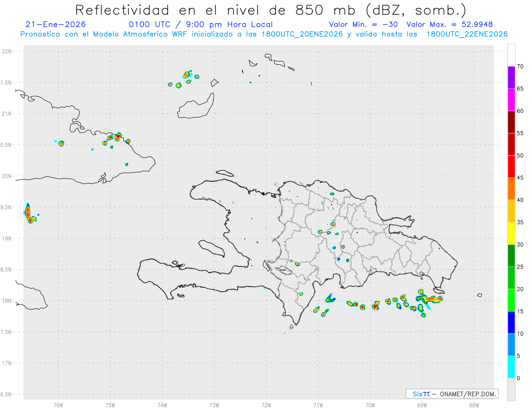Click the cyan 0-5 dBZ color band

coord(511,367)
